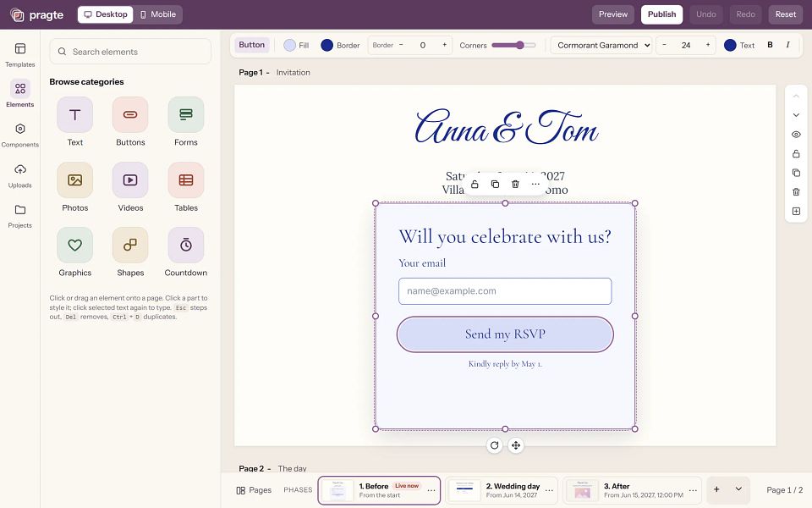
Task: Open the Components sidebar panel
Action: click(20, 135)
